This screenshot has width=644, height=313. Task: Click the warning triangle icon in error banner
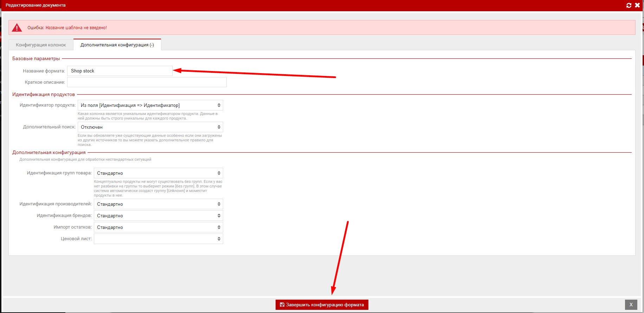click(x=17, y=27)
